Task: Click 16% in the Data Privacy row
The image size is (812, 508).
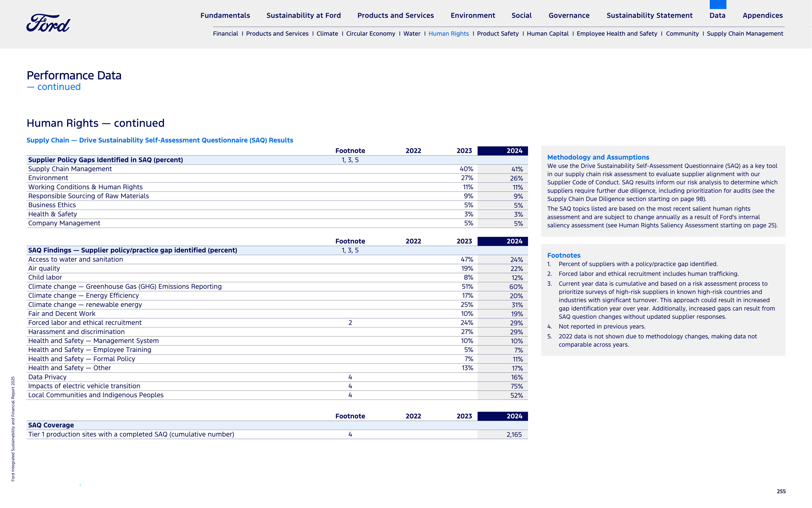Action: click(x=517, y=378)
